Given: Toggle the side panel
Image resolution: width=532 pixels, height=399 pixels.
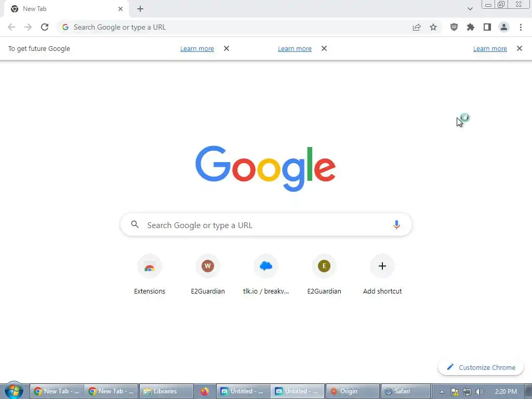Looking at the screenshot, I should point(487,27).
